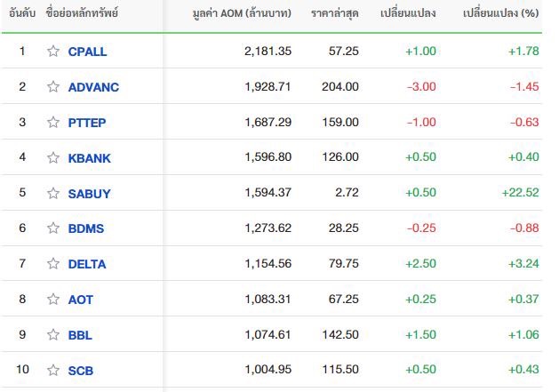
Task: Select the ADVANC ticker link
Action: 93,87
